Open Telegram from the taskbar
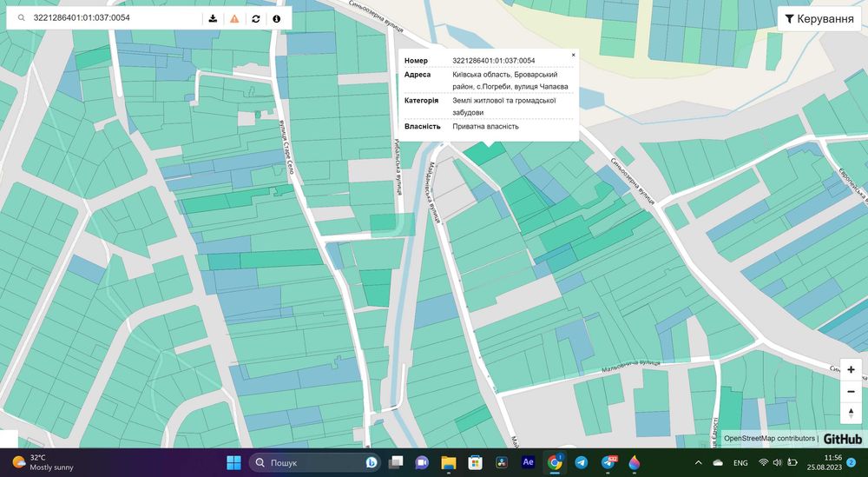Screen dimensions: 868x477 582,462
